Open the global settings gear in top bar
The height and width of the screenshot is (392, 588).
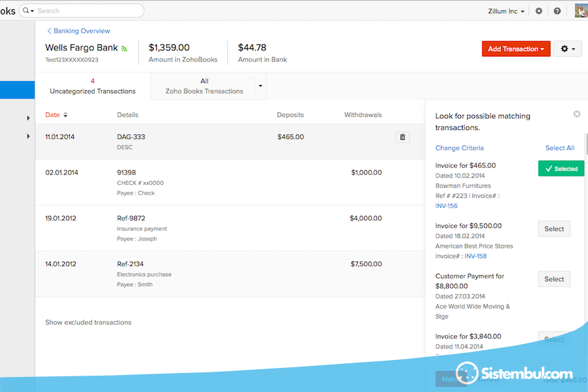click(538, 11)
